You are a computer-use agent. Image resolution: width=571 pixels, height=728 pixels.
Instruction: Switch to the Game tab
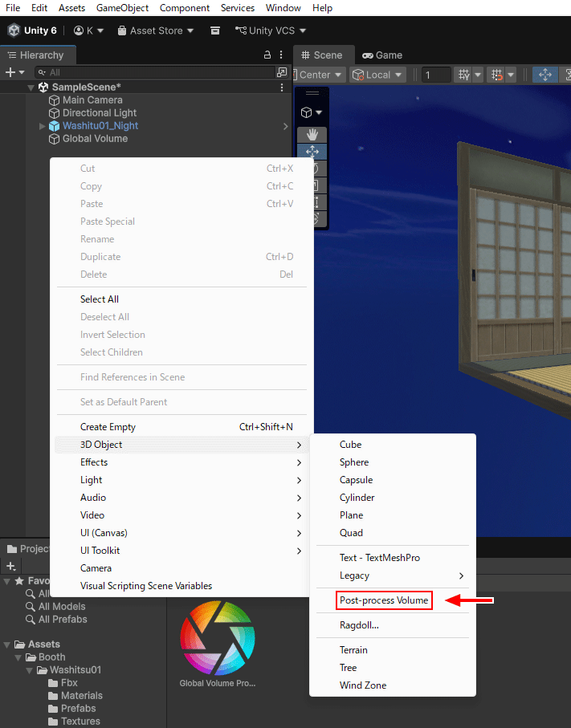pos(382,55)
